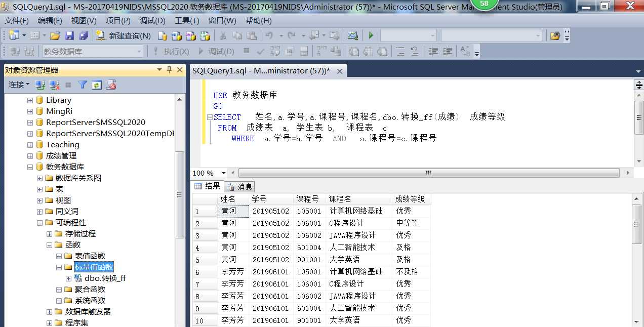
Task: Switch to the 结果 tab
Action: [x=208, y=186]
